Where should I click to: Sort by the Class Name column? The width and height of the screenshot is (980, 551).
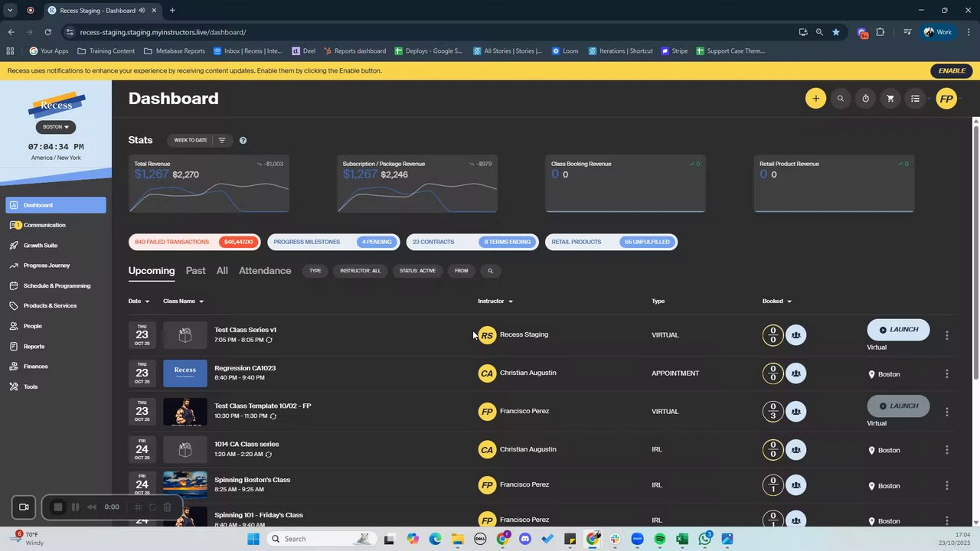(x=183, y=302)
